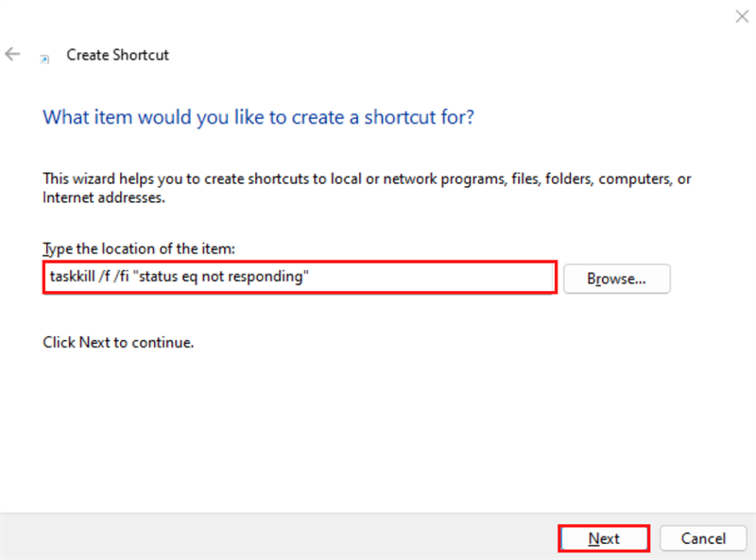Cancel the shortcut wizard

point(704,538)
